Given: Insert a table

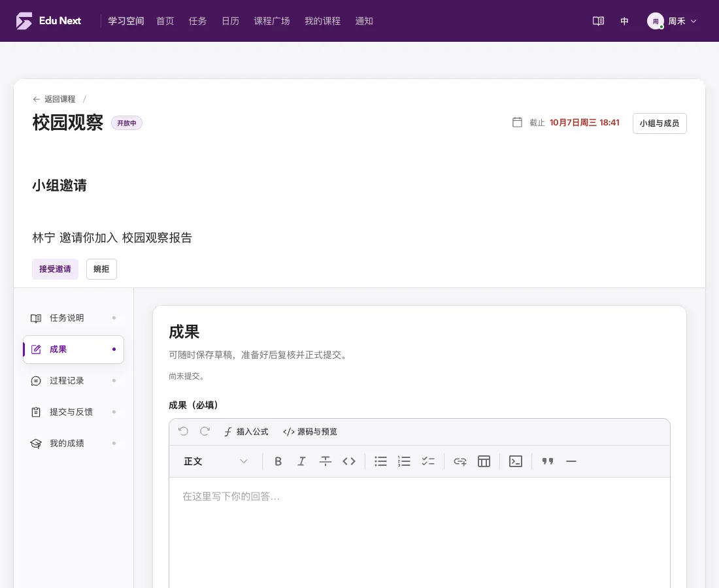Looking at the screenshot, I should coord(484,461).
